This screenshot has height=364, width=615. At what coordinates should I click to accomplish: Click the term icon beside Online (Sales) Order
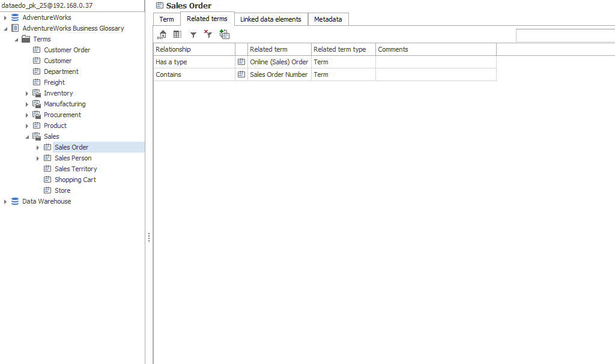(x=241, y=62)
